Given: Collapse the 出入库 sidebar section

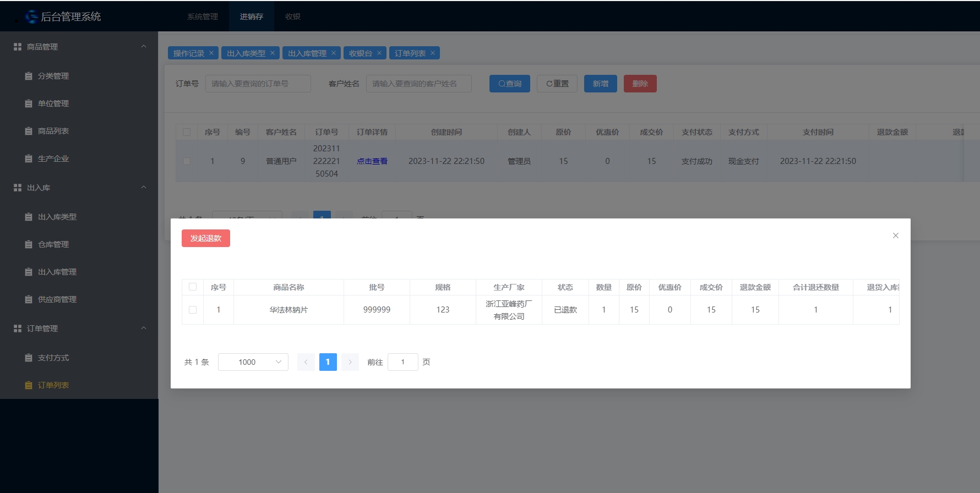Looking at the screenshot, I should click(144, 188).
